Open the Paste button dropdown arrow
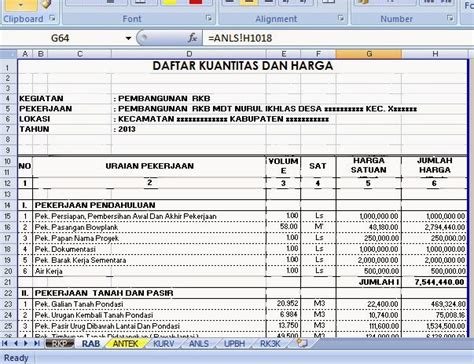The width and height of the screenshot is (474, 364). point(21,5)
